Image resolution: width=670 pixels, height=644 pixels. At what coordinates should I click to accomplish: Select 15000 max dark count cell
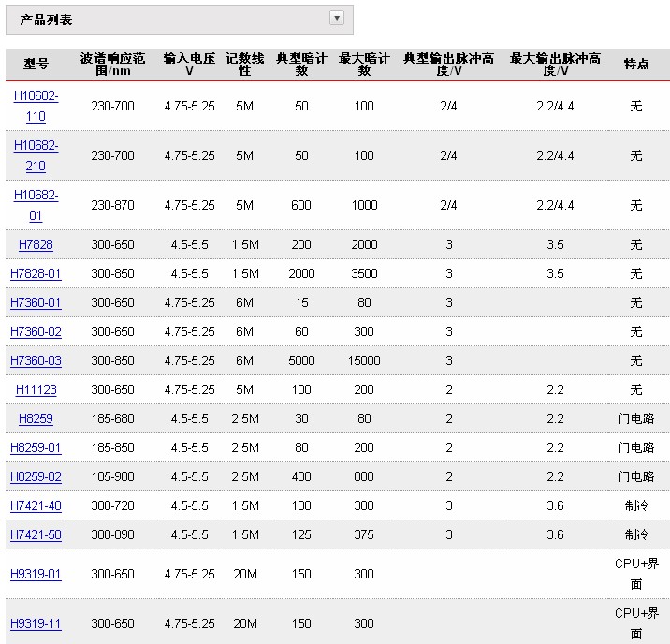[x=364, y=360]
